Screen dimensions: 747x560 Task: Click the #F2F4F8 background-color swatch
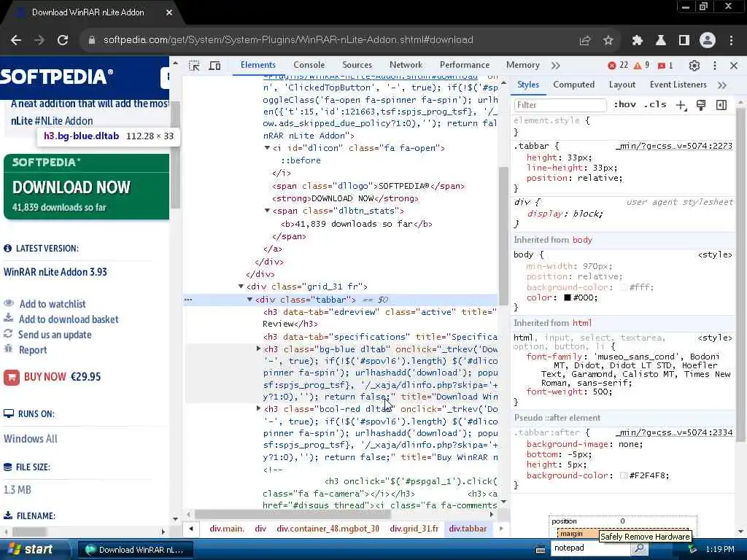point(624,475)
